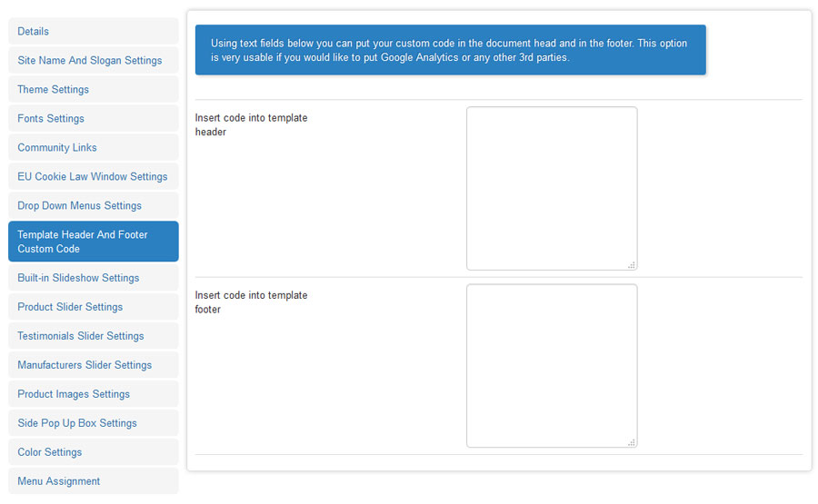Click the template footer code textarea
Viewport: 818px width, 504px height.
point(552,366)
